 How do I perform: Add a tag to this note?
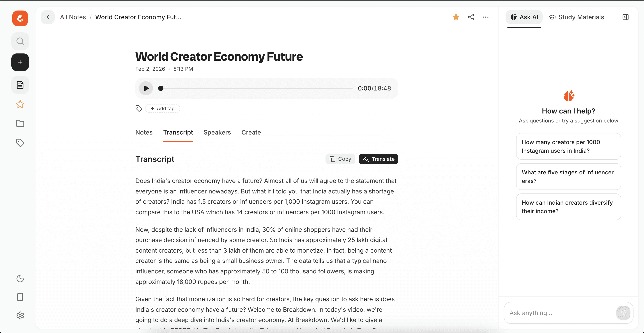click(x=163, y=108)
